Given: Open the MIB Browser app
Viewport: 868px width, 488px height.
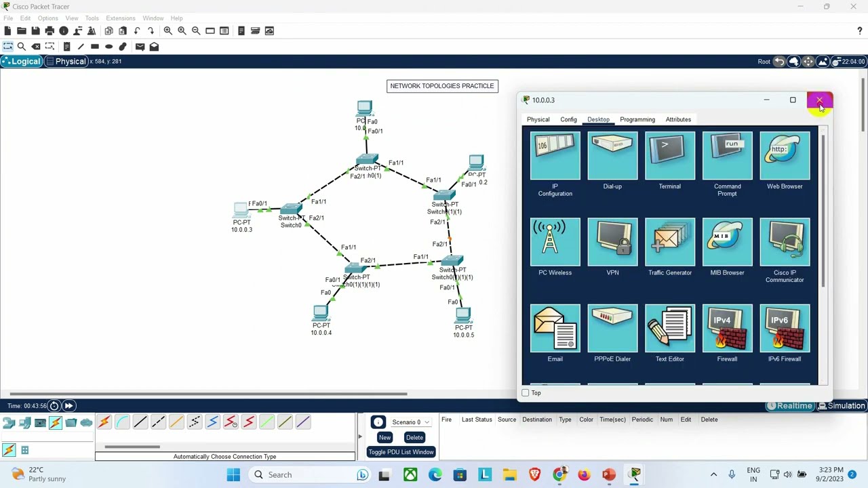Looking at the screenshot, I should pos(727,243).
